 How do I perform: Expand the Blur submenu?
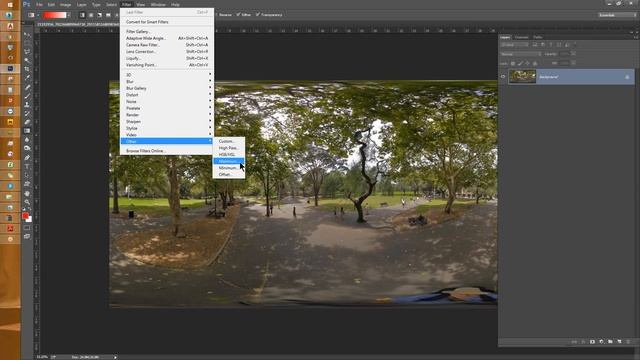click(x=167, y=82)
